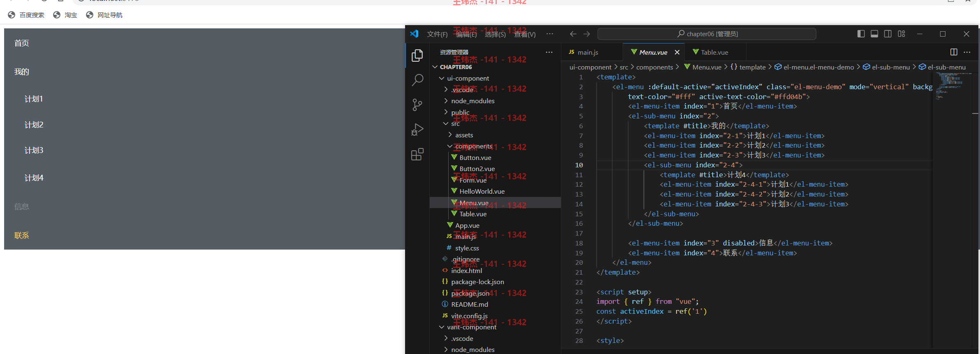This screenshot has width=980, height=354.
Task: Open the 百度搜索 bookmark
Action: pyautogui.click(x=26, y=15)
